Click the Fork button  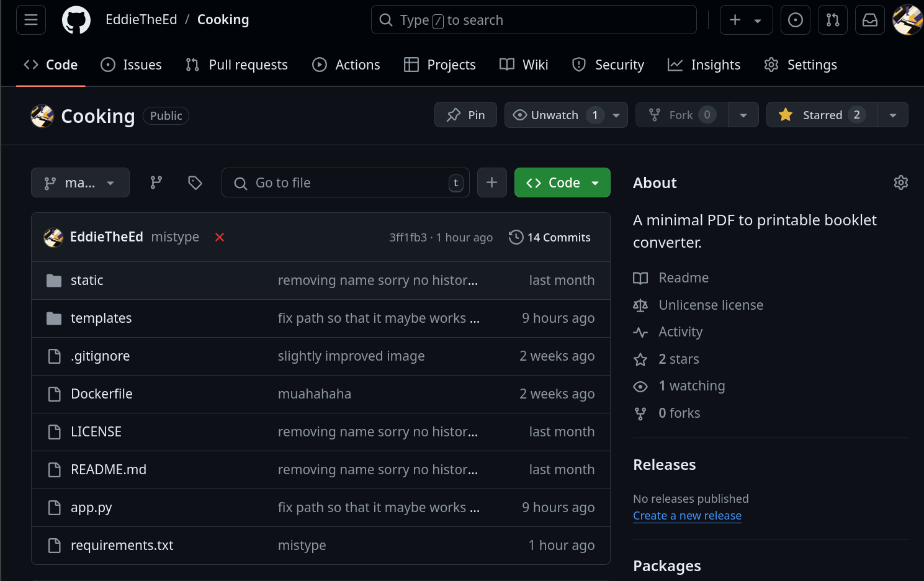pyautogui.click(x=681, y=115)
